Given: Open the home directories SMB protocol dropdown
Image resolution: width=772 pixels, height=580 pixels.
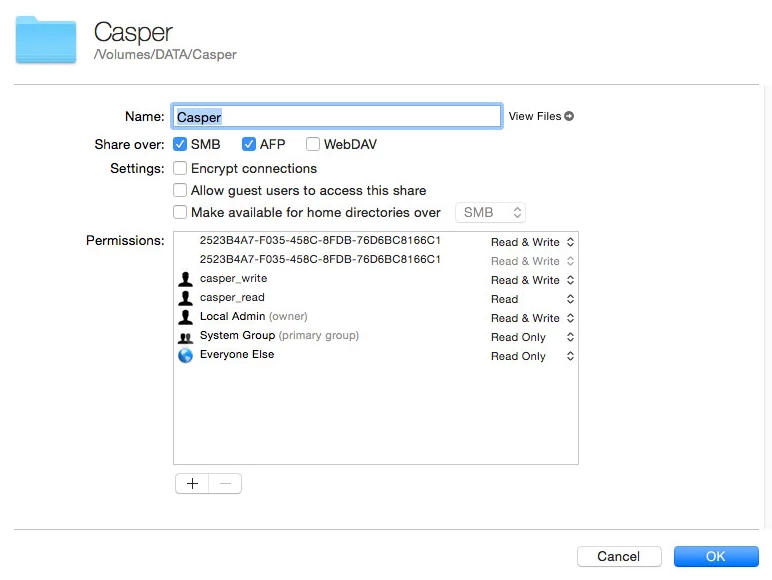Looking at the screenshot, I should coord(490,212).
